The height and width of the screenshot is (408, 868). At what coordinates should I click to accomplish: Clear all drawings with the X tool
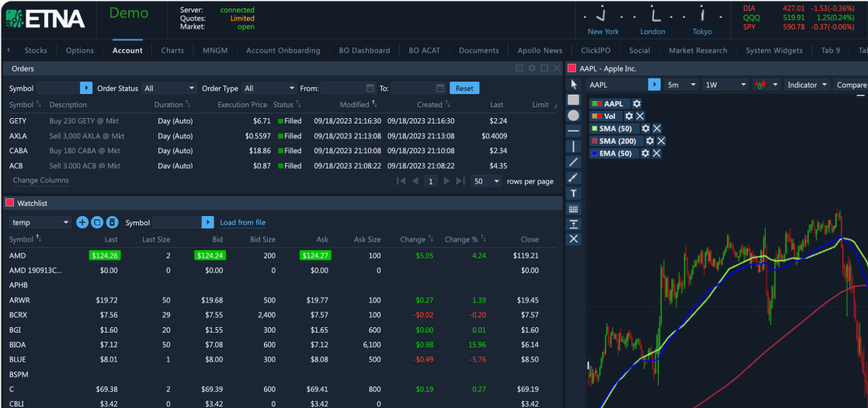tap(574, 239)
